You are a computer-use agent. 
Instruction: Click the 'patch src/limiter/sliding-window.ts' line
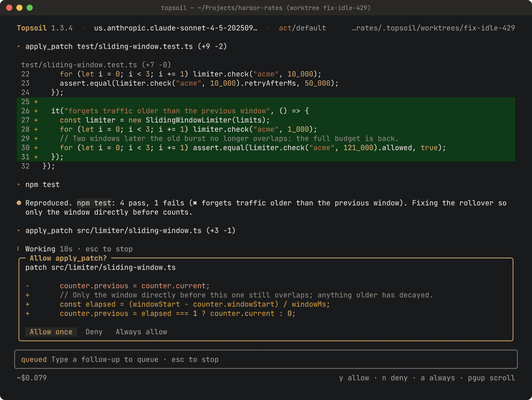[101, 267]
